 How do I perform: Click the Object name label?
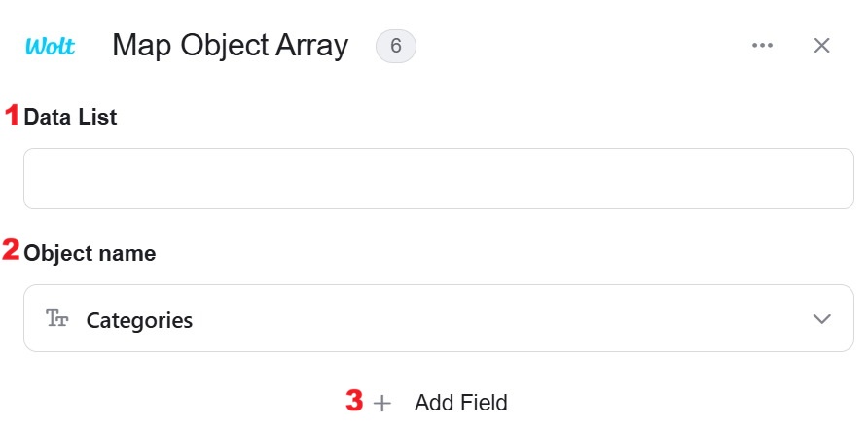(x=90, y=253)
